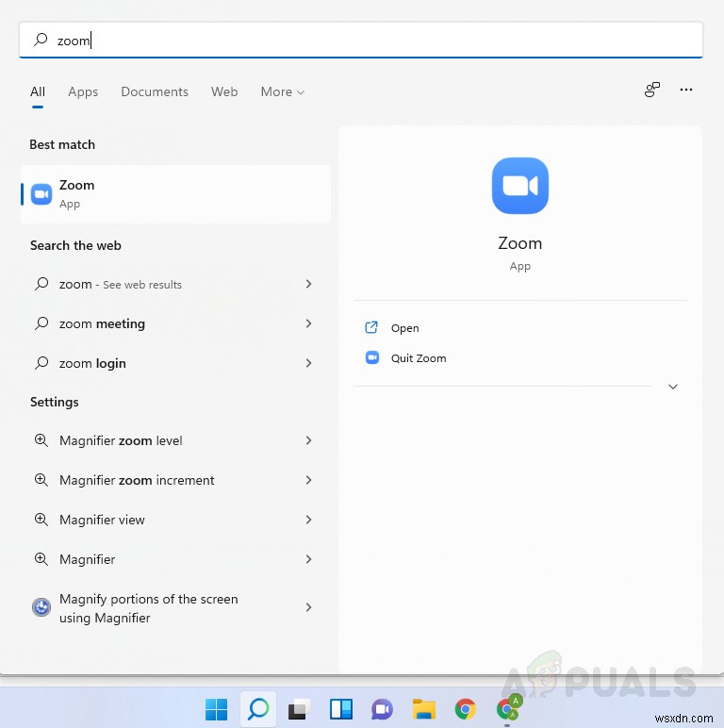Expand the zoom meeting web result arrow

[x=308, y=323]
